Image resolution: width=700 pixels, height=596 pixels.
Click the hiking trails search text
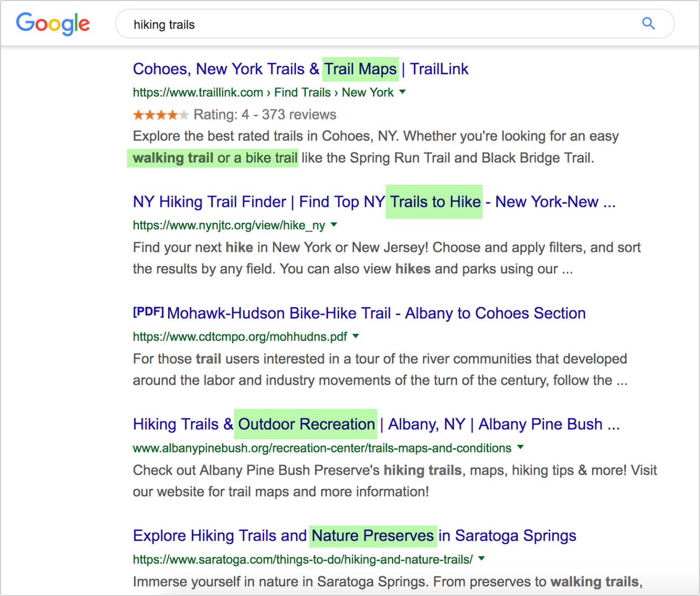(x=164, y=24)
